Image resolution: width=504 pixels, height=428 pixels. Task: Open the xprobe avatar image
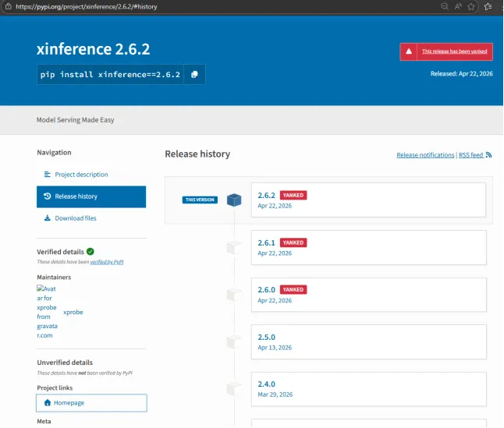tap(47, 312)
